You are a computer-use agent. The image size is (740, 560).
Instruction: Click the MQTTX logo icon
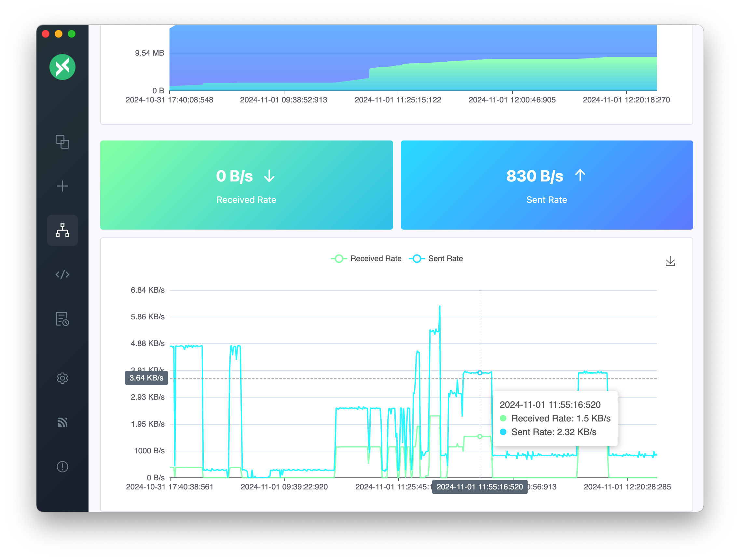point(62,67)
